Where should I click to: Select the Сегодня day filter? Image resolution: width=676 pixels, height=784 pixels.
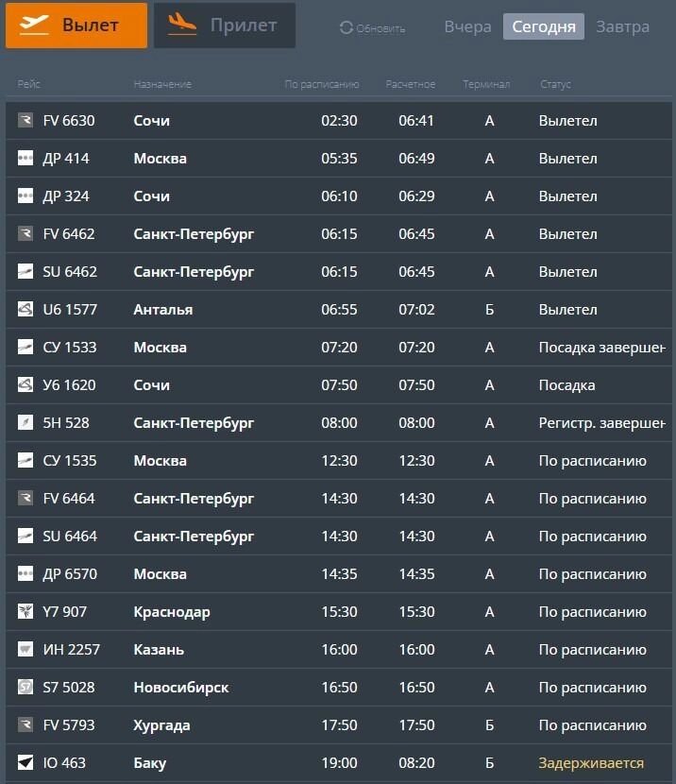[x=544, y=26]
